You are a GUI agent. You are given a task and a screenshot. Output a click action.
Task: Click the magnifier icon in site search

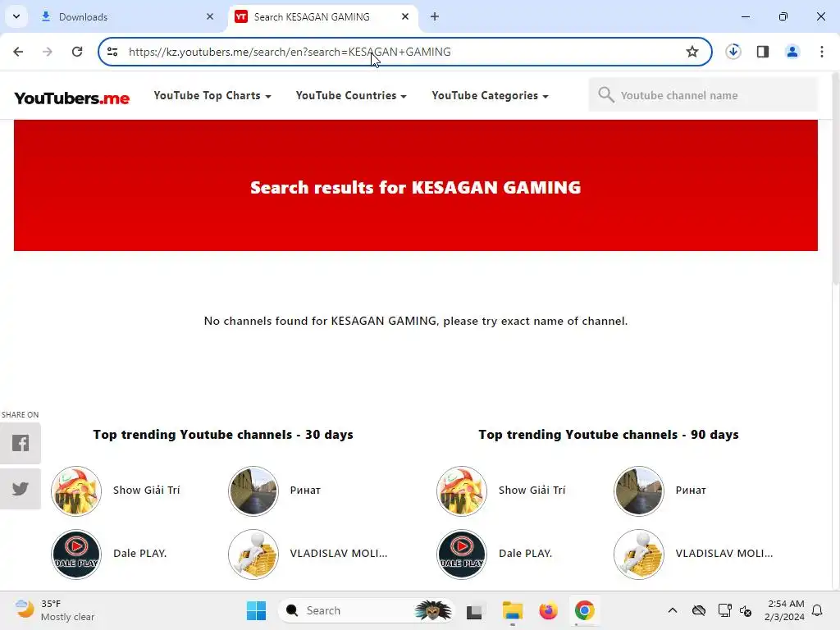(x=606, y=95)
